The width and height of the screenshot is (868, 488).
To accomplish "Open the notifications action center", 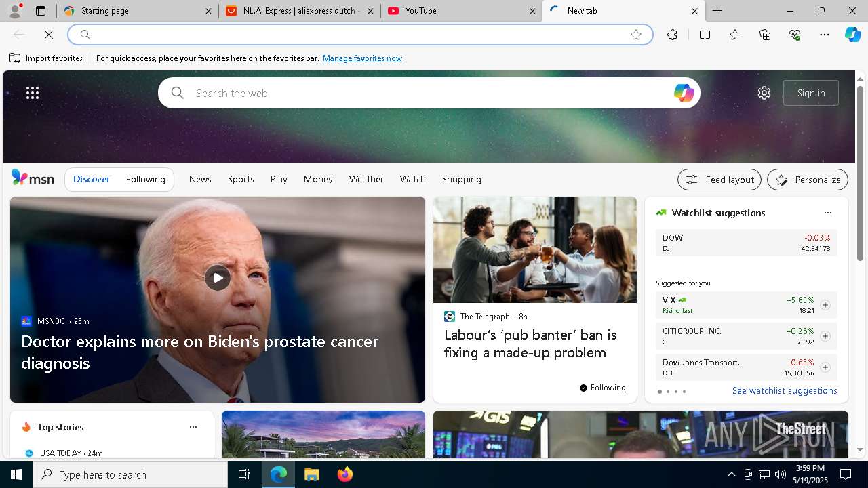I will click(x=846, y=474).
